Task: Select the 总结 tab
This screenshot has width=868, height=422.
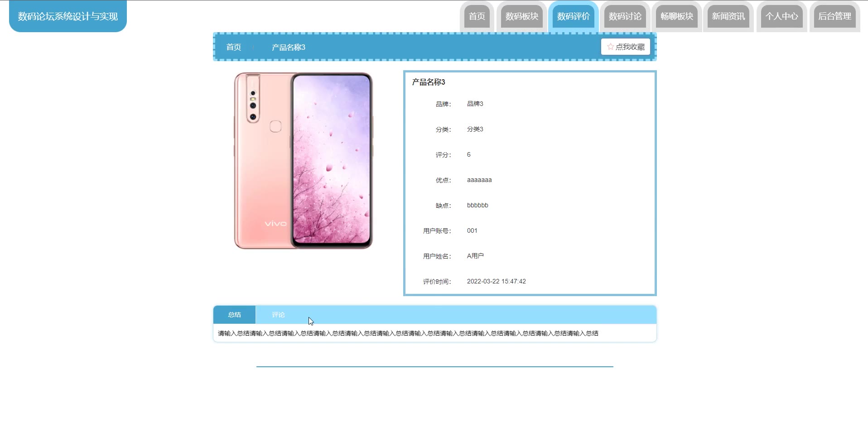Action: 234,315
